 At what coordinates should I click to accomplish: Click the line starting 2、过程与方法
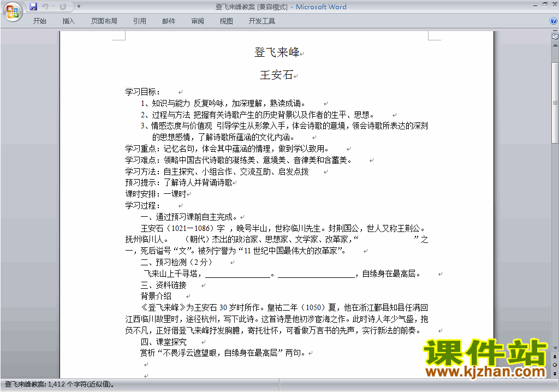tap(258, 115)
